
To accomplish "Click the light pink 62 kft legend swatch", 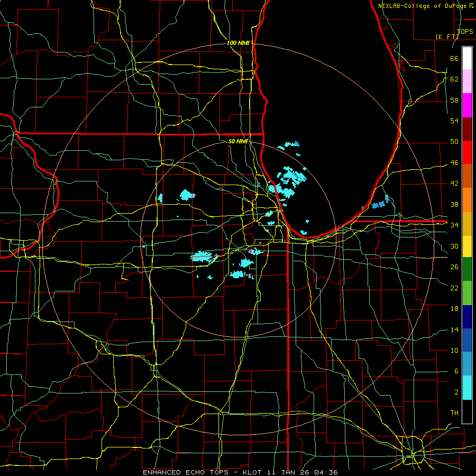I will point(467,81).
